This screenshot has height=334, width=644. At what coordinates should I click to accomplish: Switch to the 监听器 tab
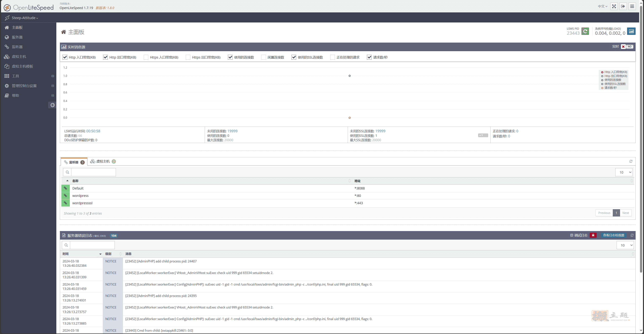pos(74,162)
